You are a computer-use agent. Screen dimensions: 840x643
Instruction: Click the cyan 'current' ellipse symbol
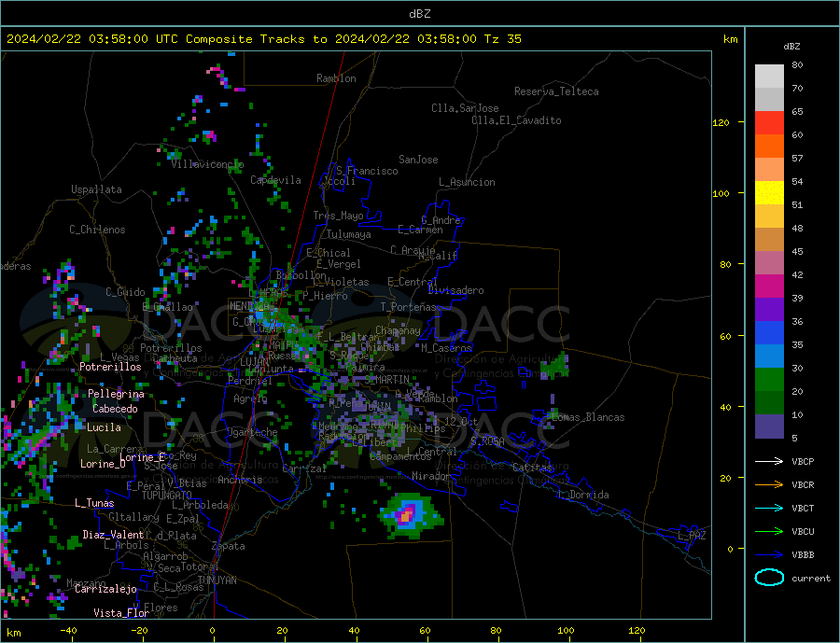pos(769,578)
